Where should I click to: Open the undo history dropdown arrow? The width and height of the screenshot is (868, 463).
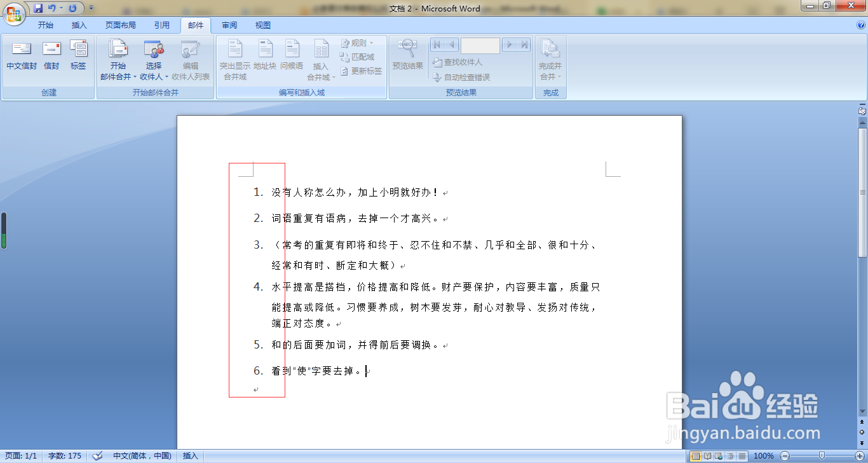pos(61,8)
